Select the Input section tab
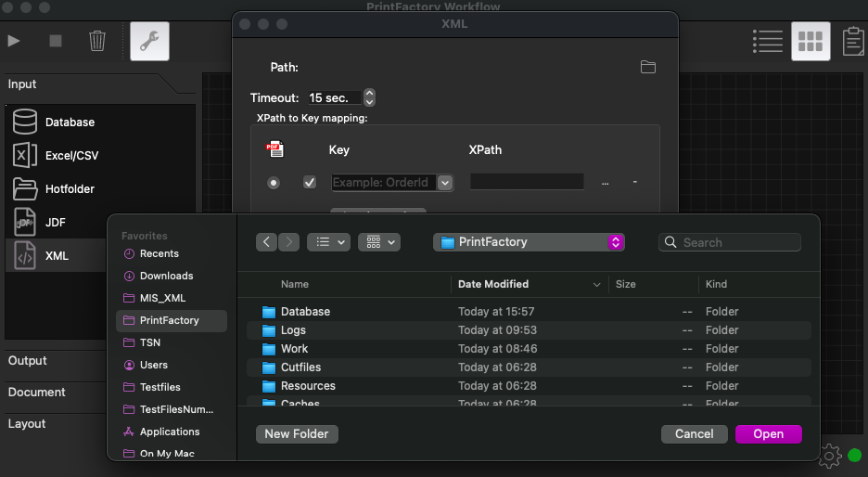This screenshot has height=477, width=868. (x=22, y=84)
